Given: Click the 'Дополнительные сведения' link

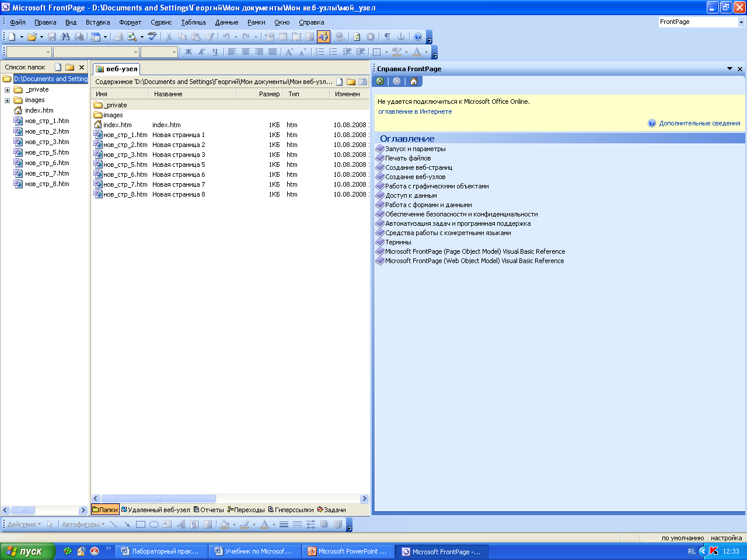Looking at the screenshot, I should [699, 123].
